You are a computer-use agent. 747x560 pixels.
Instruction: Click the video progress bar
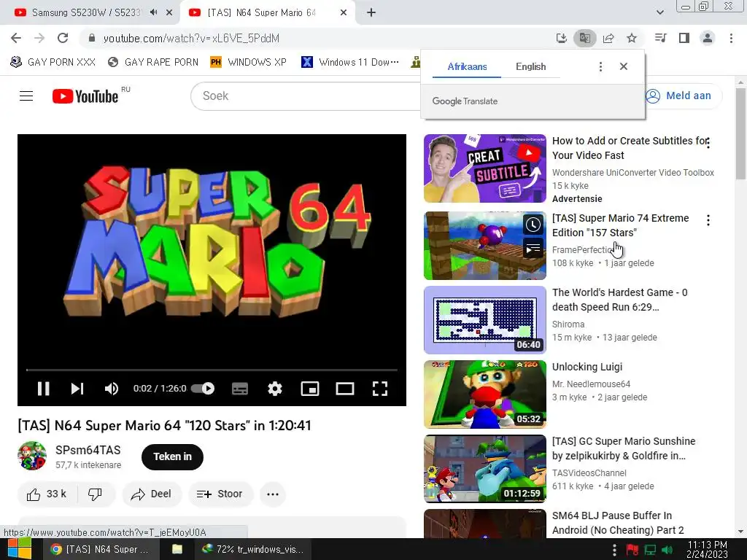212,370
